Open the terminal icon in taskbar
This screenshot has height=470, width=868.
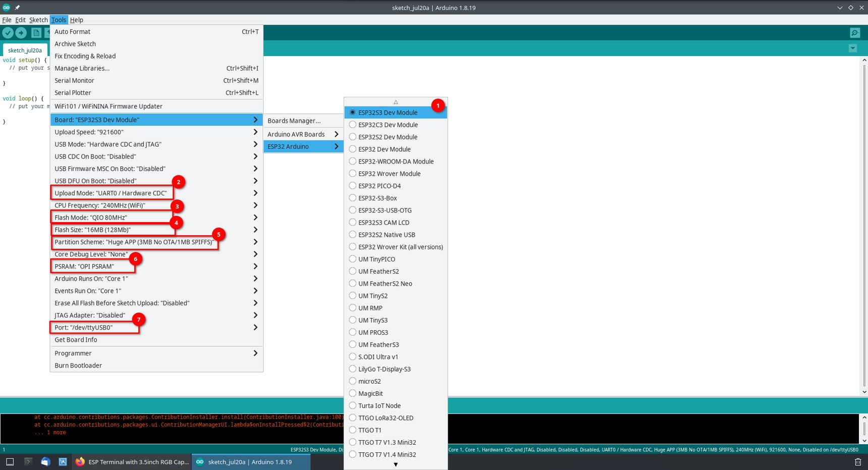[28, 462]
